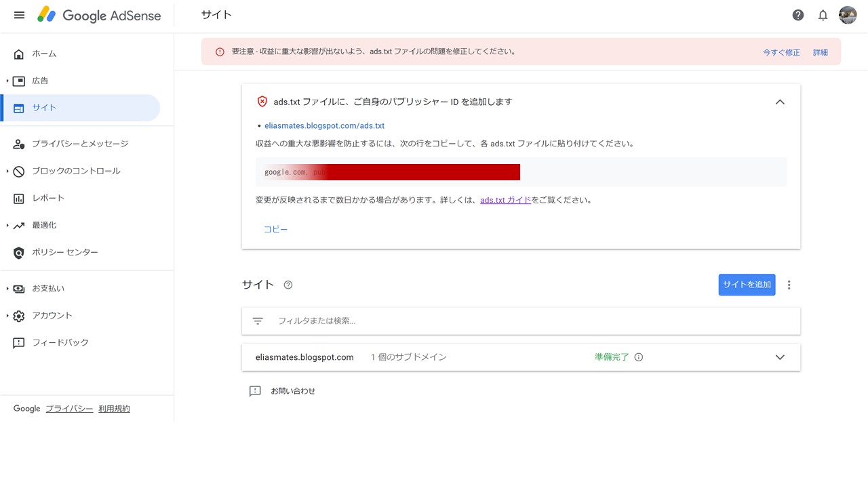Open プライバシーとメッセージ page
This screenshot has width=868, height=488.
pyautogui.click(x=80, y=144)
